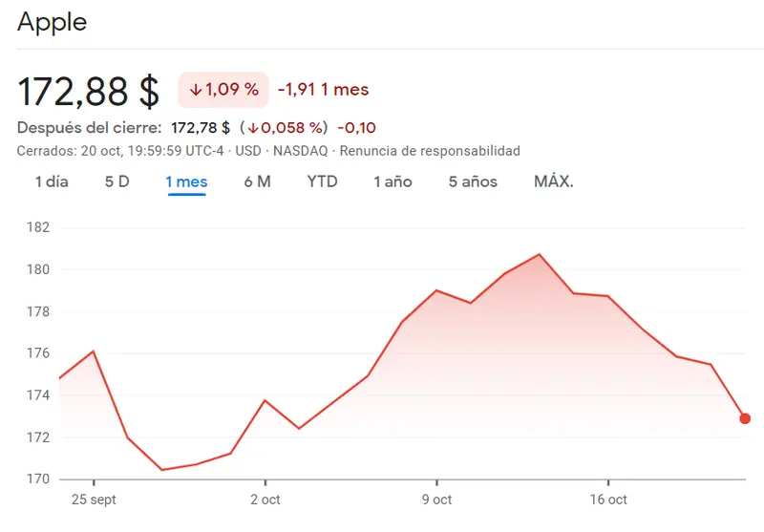Open the 5 años chart range
Screen dimensions: 764x532
(473, 181)
